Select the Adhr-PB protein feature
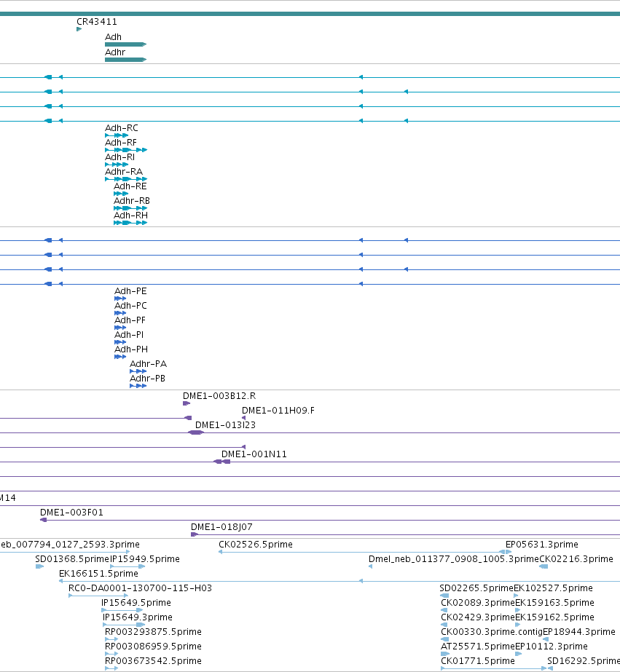 coord(138,386)
